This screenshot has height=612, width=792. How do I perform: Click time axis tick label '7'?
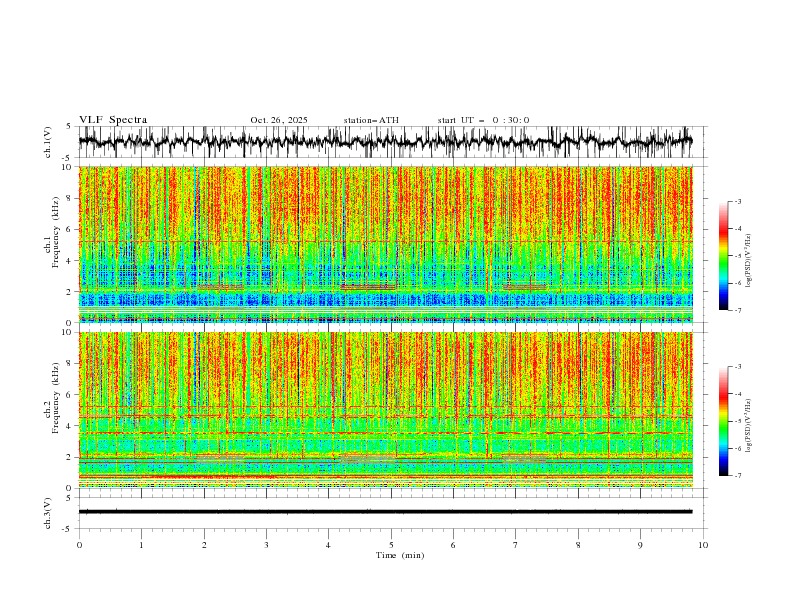[x=516, y=545]
